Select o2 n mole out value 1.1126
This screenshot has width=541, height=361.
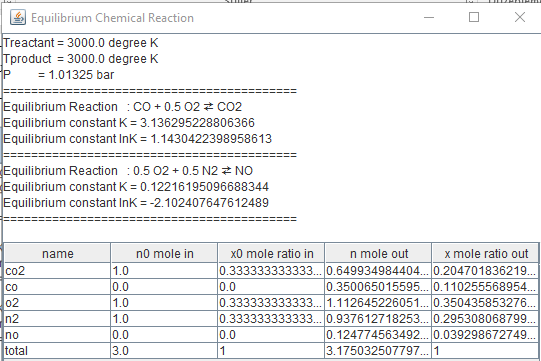(378, 303)
